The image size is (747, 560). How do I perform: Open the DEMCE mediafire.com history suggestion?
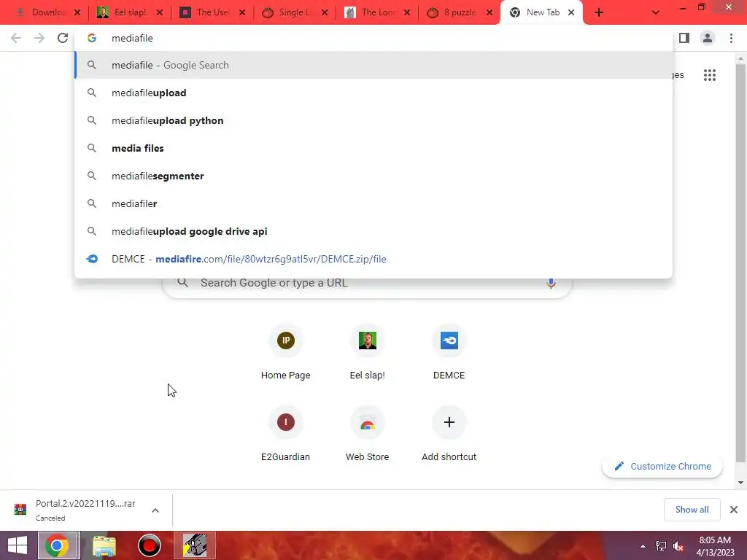(x=373, y=259)
